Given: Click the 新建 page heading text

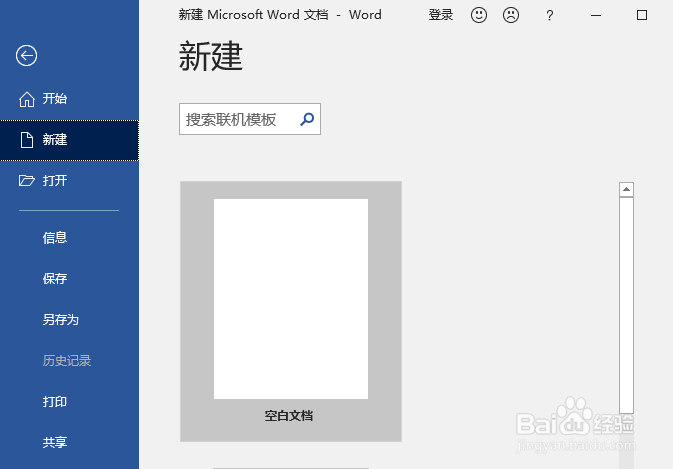Looking at the screenshot, I should coord(211,56).
